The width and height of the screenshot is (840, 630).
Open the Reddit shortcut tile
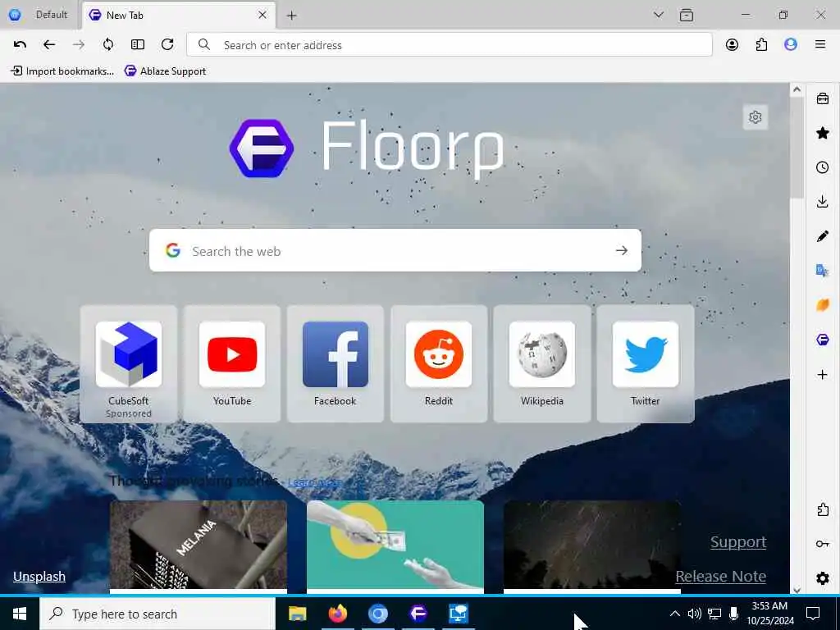point(439,363)
